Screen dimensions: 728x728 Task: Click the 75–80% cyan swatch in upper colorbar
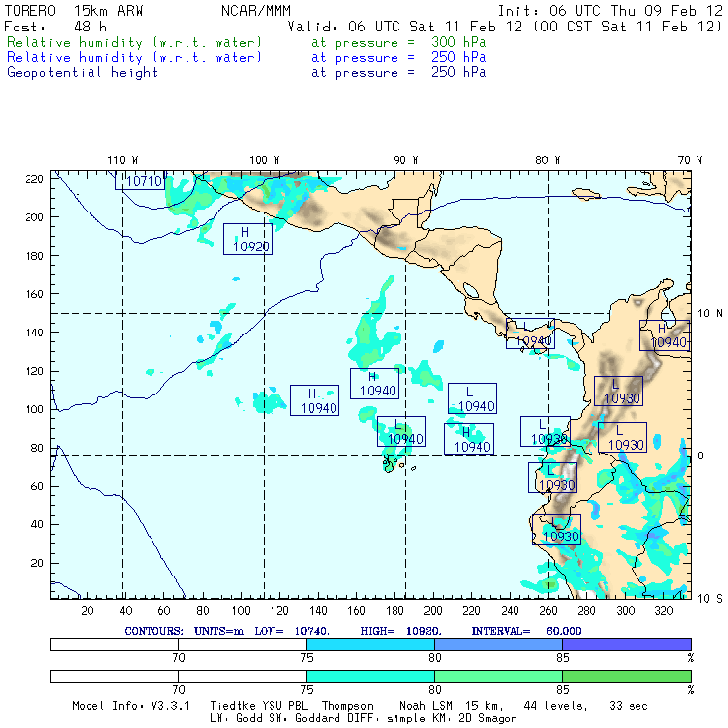(x=370, y=644)
